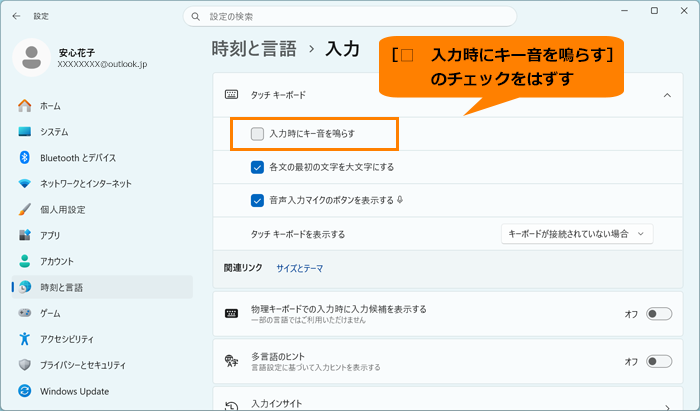Image resolution: width=700 pixels, height=411 pixels.
Task: Turn on 多言語のヒント toggle switch
Action: tap(659, 361)
